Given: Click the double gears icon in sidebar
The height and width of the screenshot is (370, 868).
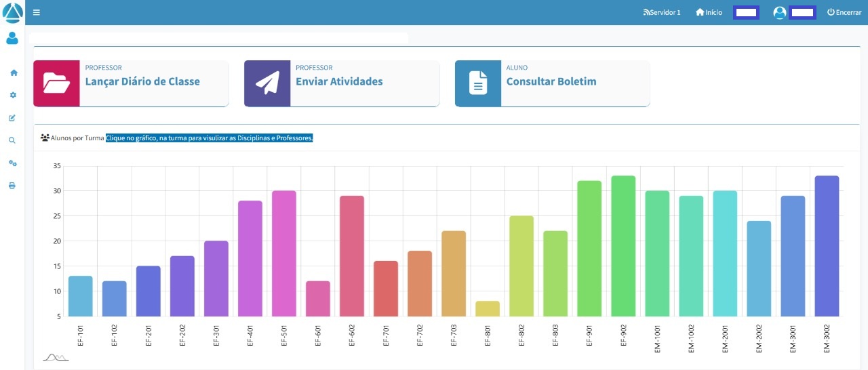Looking at the screenshot, I should tap(12, 163).
